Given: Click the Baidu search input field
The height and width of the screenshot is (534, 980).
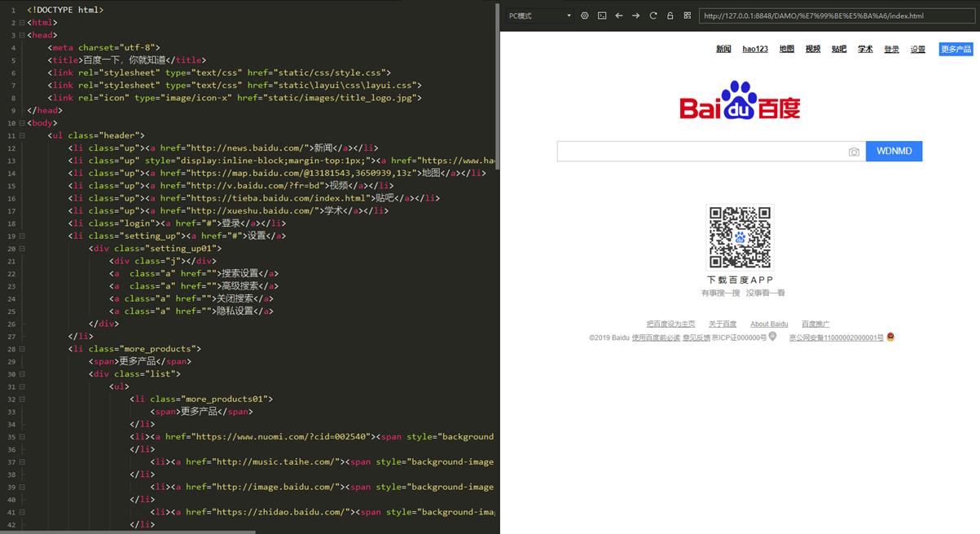Looking at the screenshot, I should point(701,152).
